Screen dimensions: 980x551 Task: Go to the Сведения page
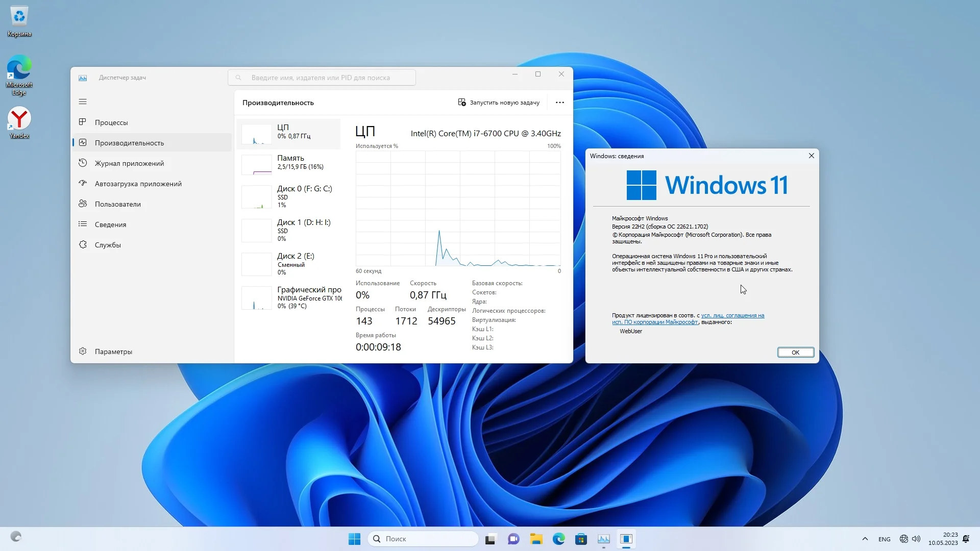pyautogui.click(x=110, y=224)
